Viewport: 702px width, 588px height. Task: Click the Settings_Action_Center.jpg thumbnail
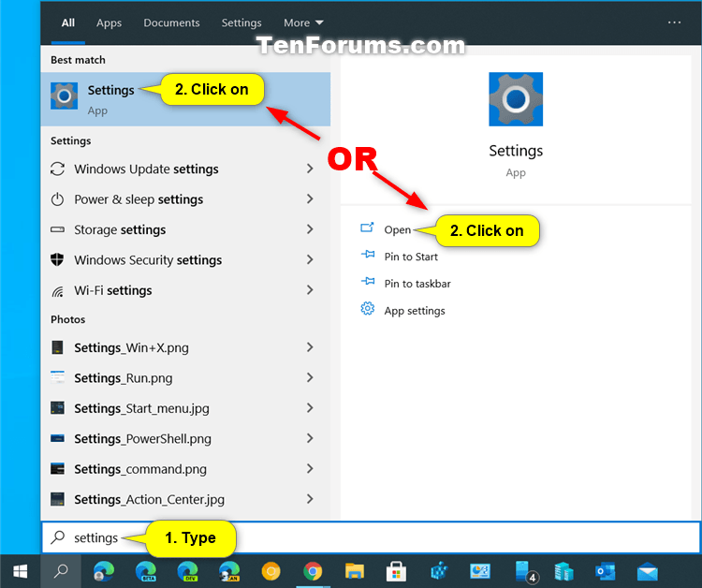pos(57,499)
